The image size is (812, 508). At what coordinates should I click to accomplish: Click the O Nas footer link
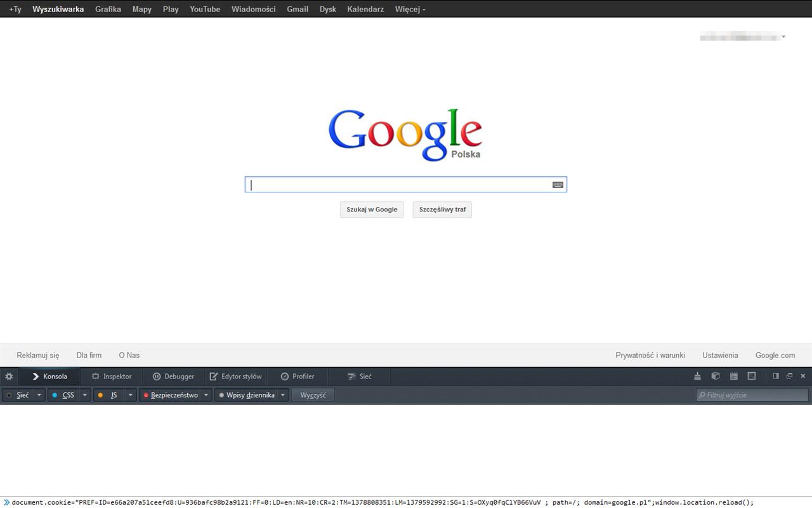[129, 355]
